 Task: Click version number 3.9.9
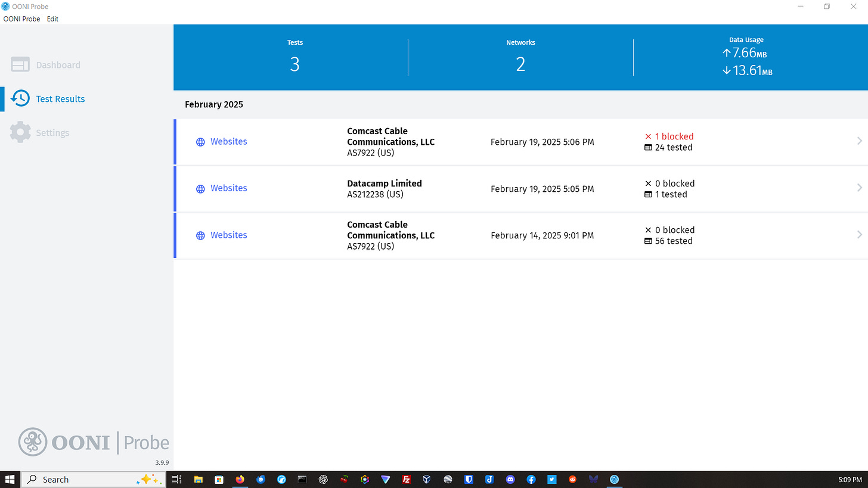tap(161, 462)
